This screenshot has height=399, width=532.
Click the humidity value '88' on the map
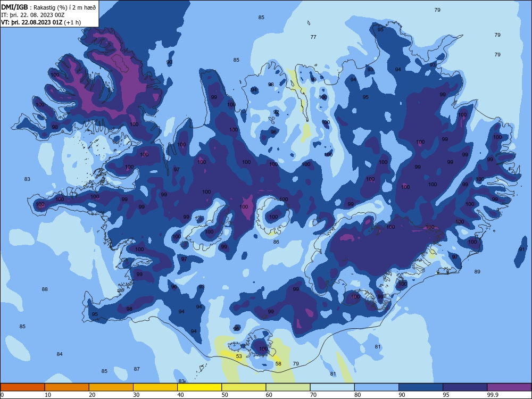click(45, 289)
